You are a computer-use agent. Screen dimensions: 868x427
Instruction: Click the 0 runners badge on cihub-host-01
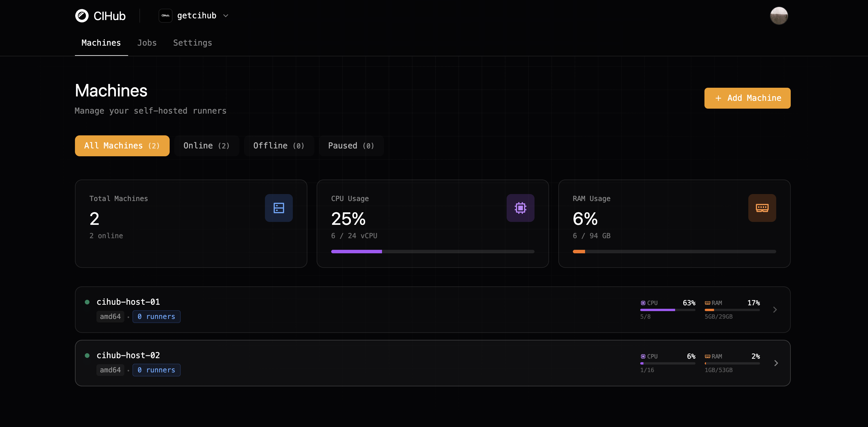pyautogui.click(x=156, y=316)
